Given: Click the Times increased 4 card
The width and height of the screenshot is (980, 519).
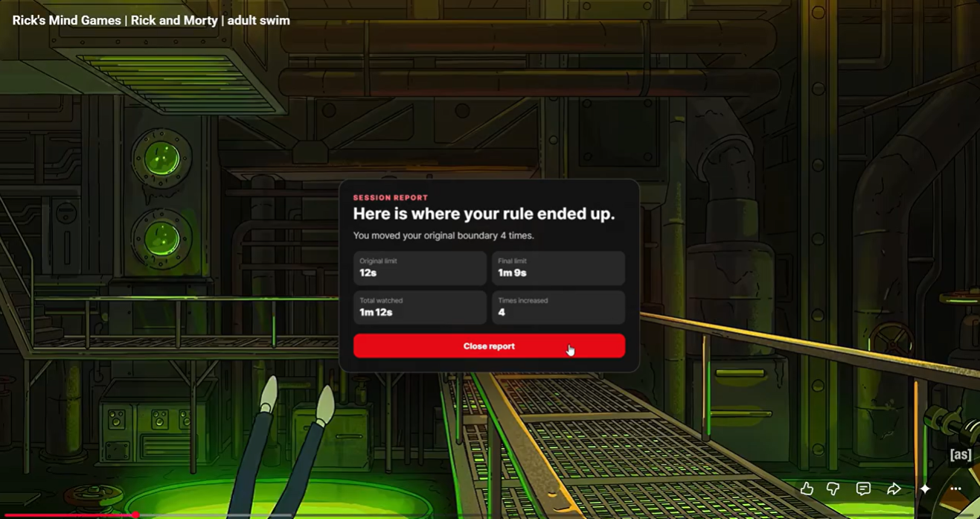Looking at the screenshot, I should tap(558, 308).
